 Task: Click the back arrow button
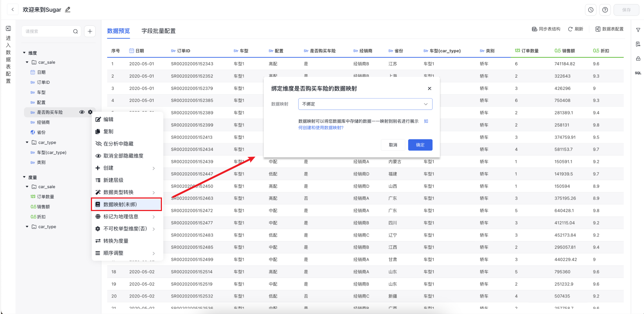click(x=13, y=10)
